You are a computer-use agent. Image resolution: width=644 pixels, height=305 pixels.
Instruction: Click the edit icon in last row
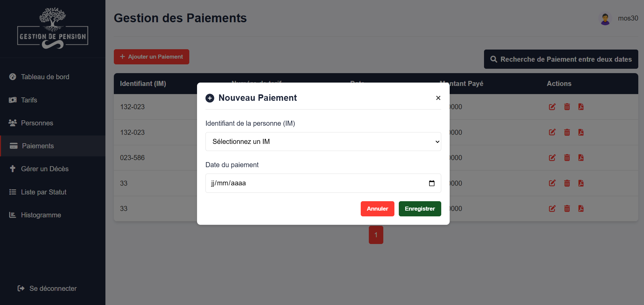[x=552, y=209]
